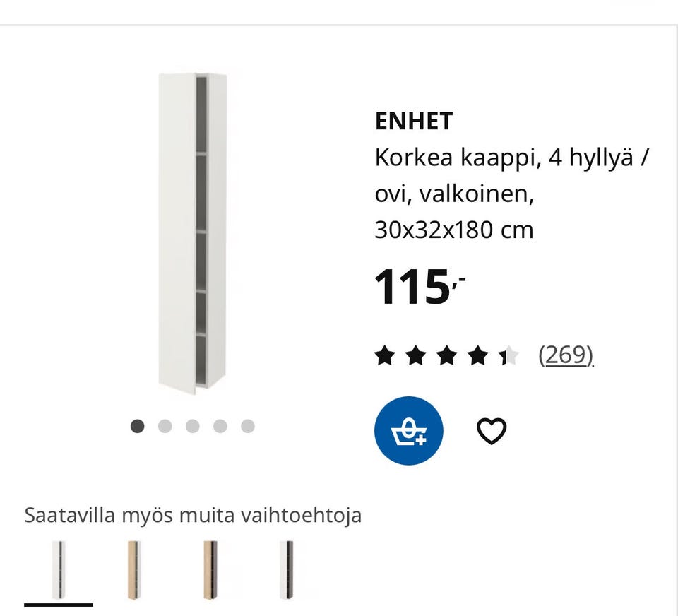Save product to favorites with heart icon
This screenshot has width=678, height=616.
tap(492, 430)
